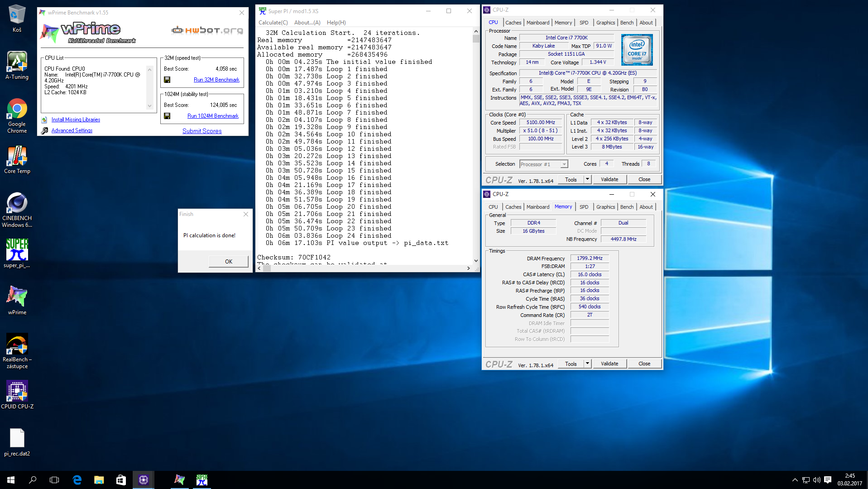The width and height of the screenshot is (868, 489).
Task: Click the save icon next to Run 1024M Benchmark
Action: click(167, 116)
